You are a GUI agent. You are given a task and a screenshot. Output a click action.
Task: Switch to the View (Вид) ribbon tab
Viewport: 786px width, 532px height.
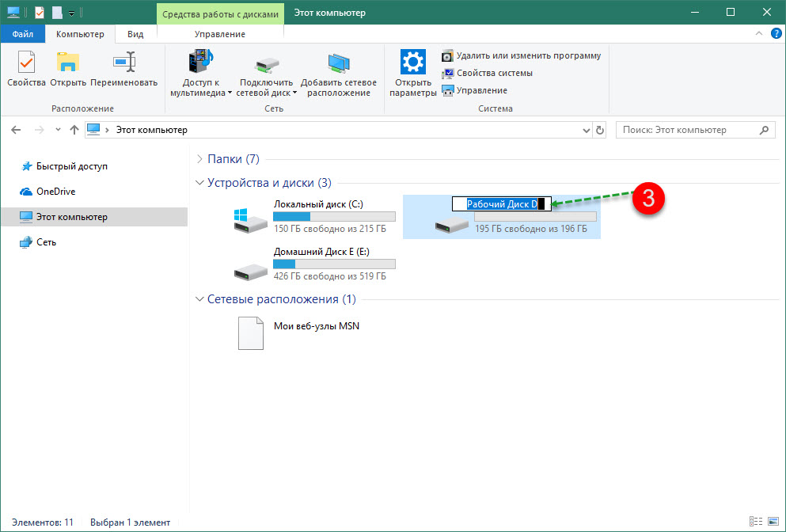click(135, 34)
